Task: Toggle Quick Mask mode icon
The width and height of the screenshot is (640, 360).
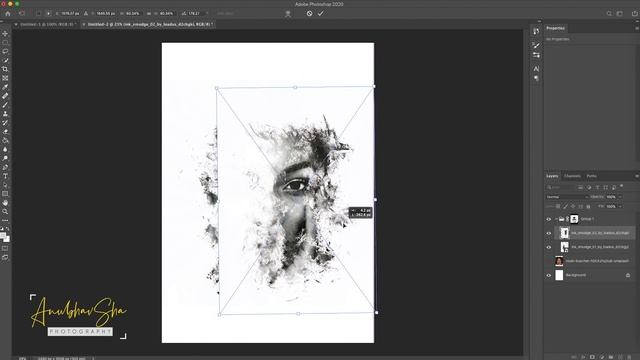Action: (5, 249)
